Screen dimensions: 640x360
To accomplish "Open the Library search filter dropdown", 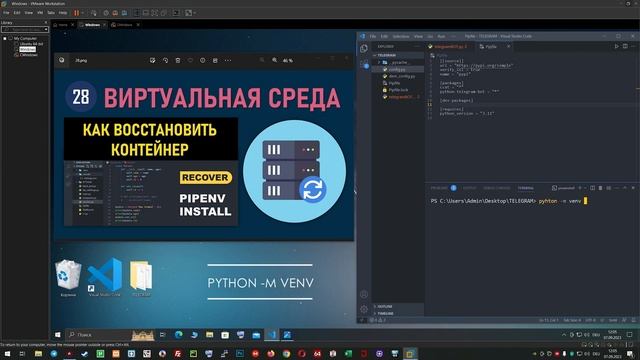I will (46, 29).
